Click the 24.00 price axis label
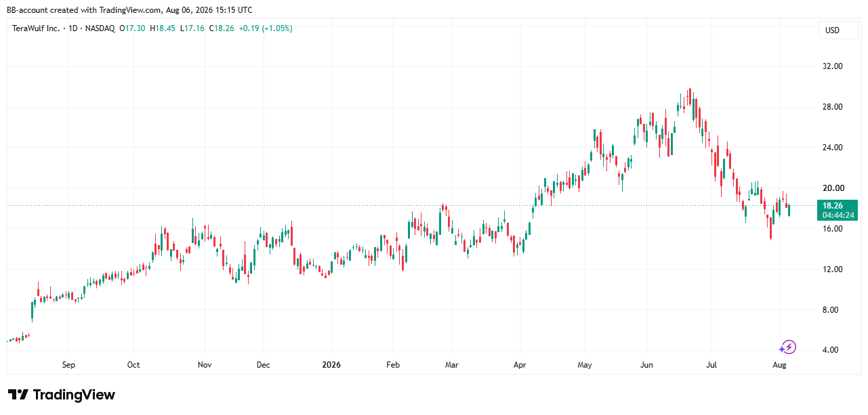The image size is (868, 415). pyautogui.click(x=832, y=148)
